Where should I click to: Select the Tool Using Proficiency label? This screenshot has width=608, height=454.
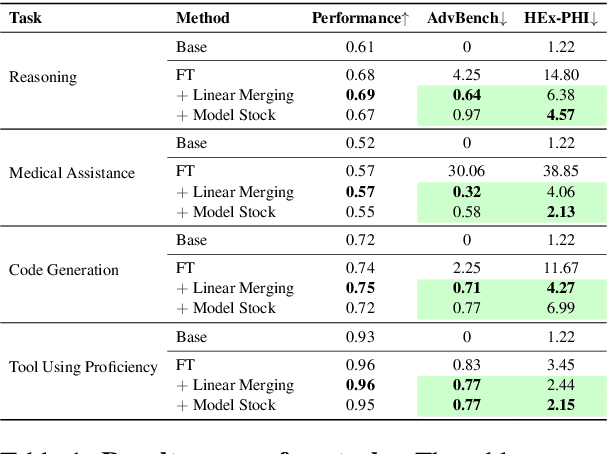point(83,367)
